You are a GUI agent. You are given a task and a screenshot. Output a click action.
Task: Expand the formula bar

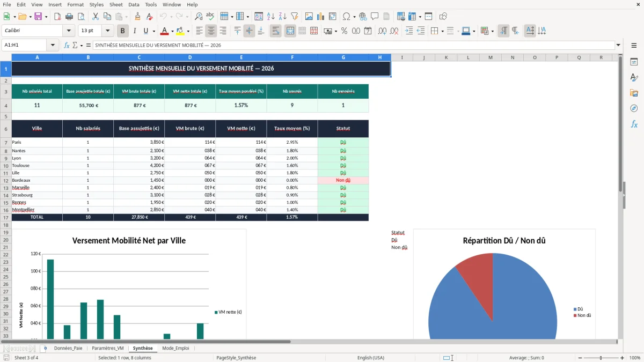point(618,46)
